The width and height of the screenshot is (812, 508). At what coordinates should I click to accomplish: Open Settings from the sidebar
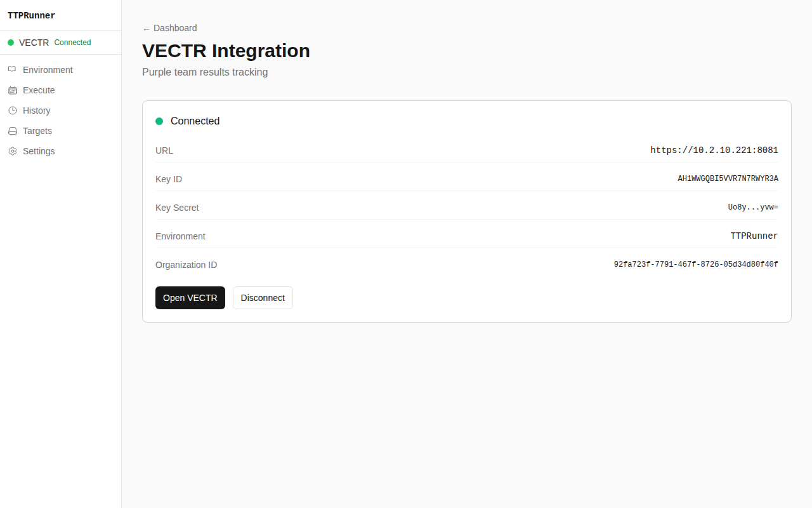[x=60, y=151]
